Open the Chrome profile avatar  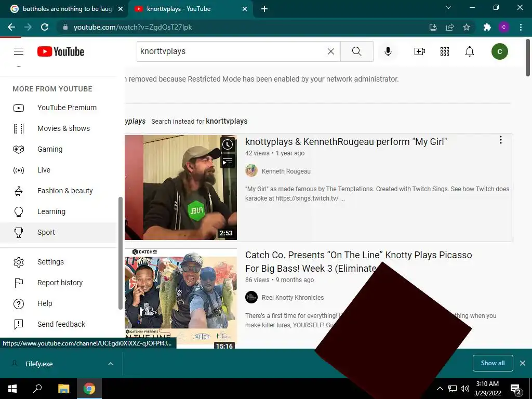click(504, 27)
